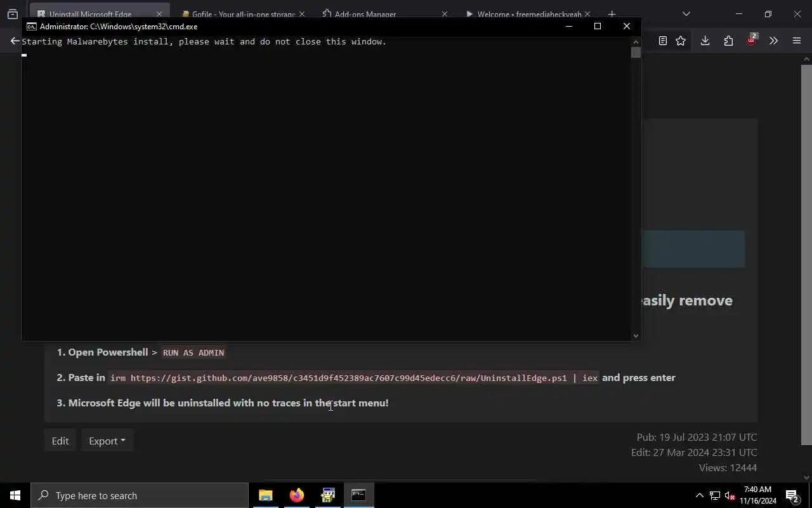Close the freemediaheckyeah tab

click(587, 14)
